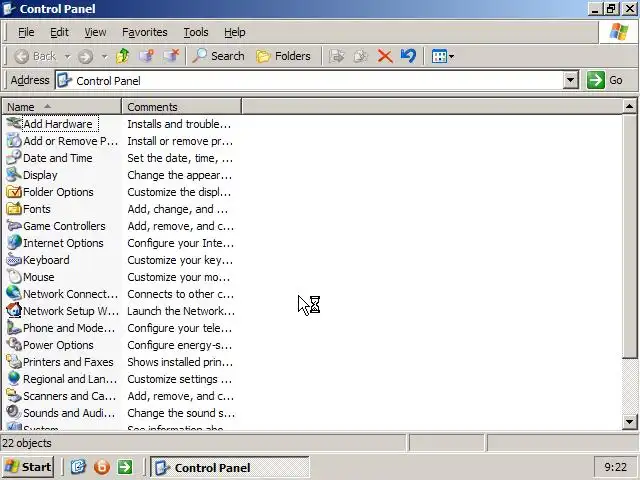Click in the Address input field
This screenshot has width=640, height=480.
pos(309,80)
